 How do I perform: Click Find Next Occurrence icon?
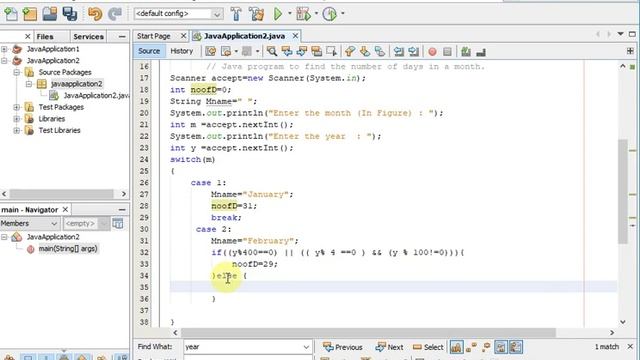[302, 51]
